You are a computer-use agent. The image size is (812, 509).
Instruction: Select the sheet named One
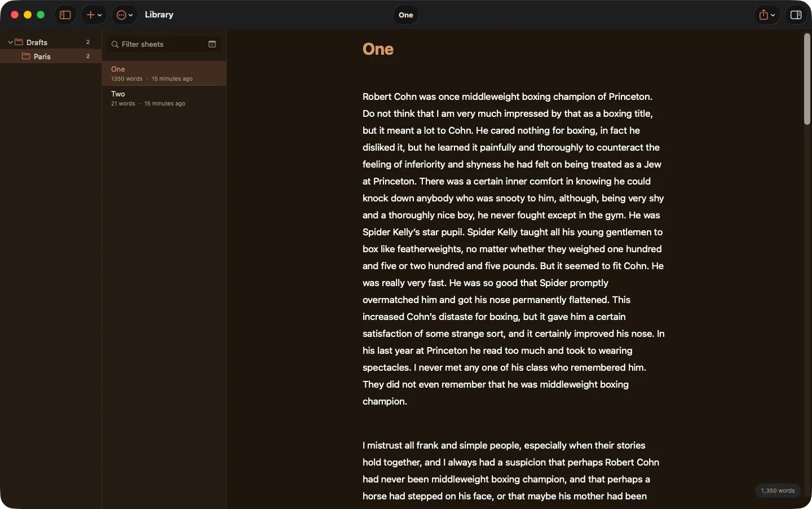click(x=164, y=73)
